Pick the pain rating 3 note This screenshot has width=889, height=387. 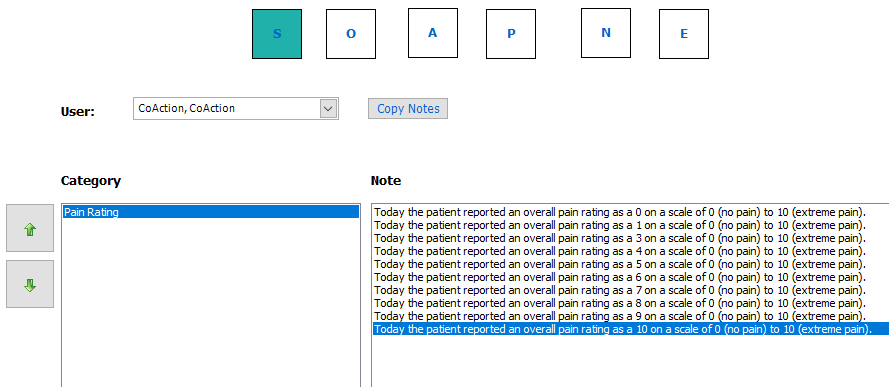(x=620, y=238)
